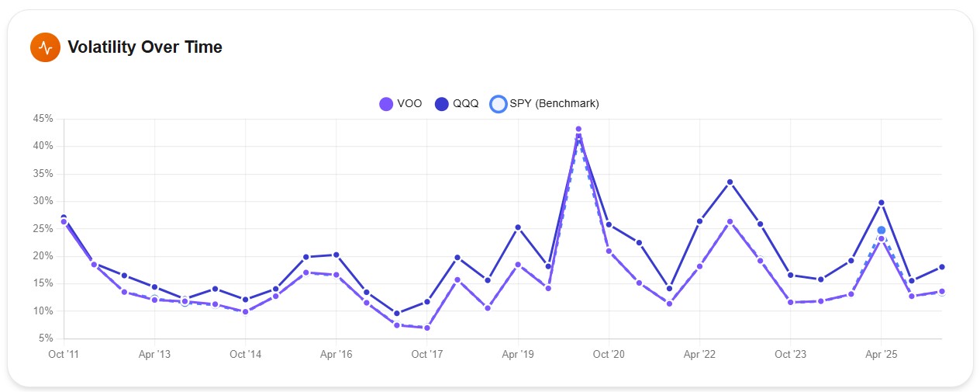
Task: Hide the SPY (Benchmark) legend series
Action: 554,103
